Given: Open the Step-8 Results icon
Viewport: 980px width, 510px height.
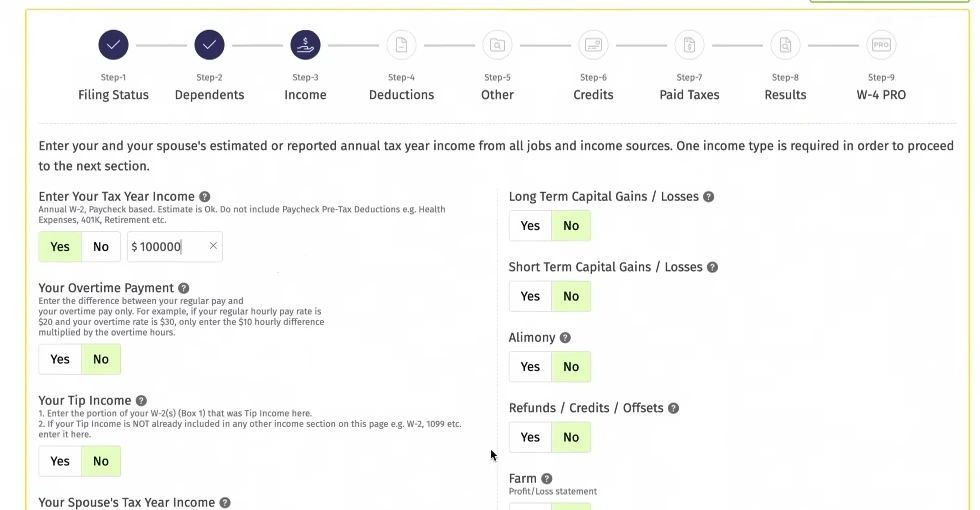Looking at the screenshot, I should pyautogui.click(x=785, y=45).
